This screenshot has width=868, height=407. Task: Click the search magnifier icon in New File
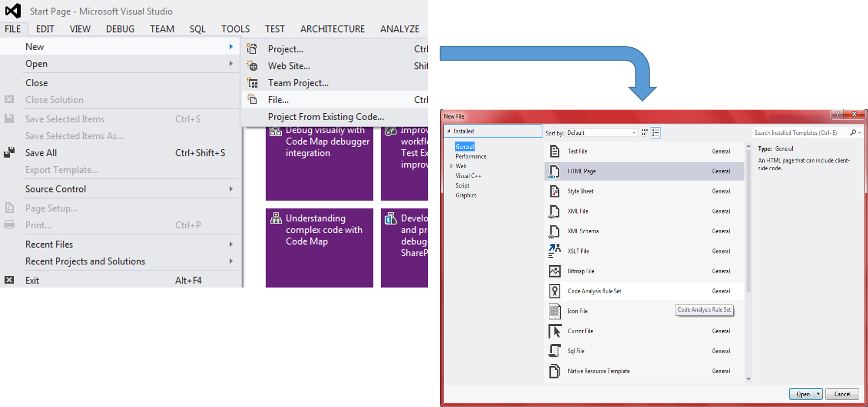pyautogui.click(x=853, y=132)
